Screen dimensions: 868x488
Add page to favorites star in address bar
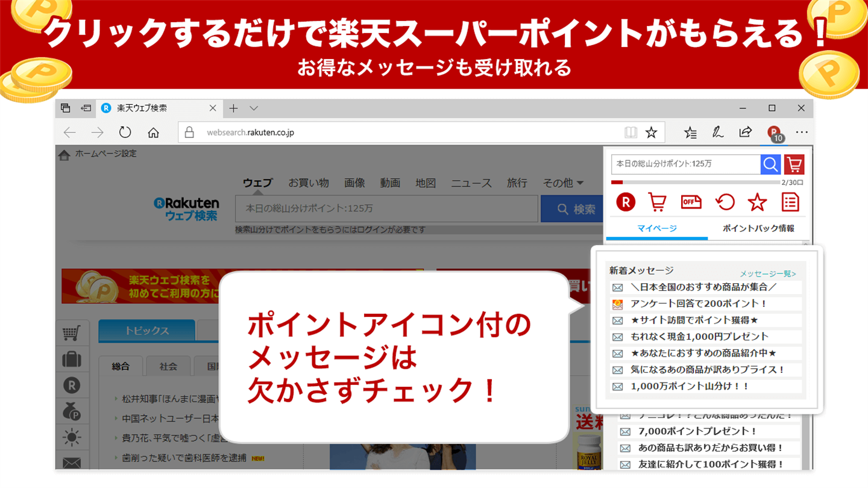coord(651,133)
